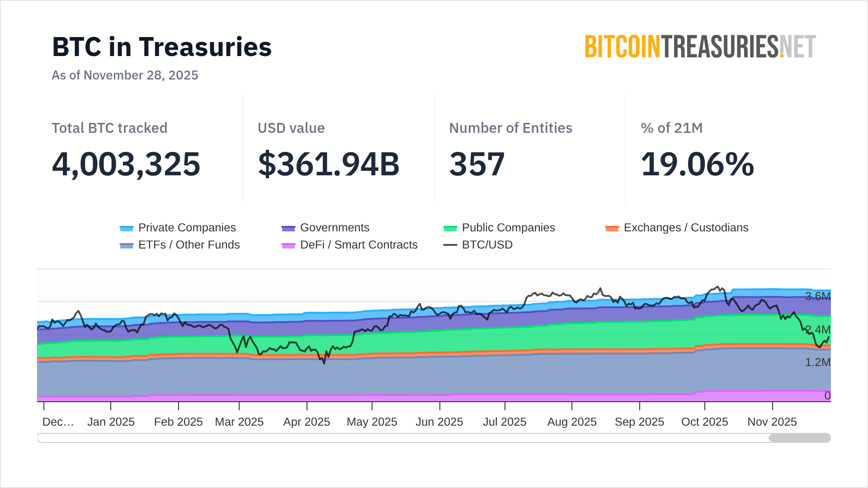Toggle Public Companies legend label
868x488 pixels.
tap(508, 228)
